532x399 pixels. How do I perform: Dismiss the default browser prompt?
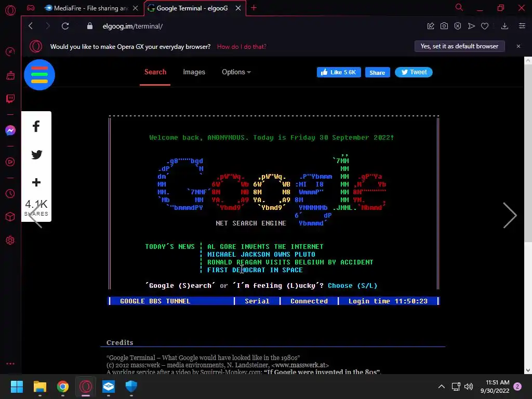coord(518,46)
